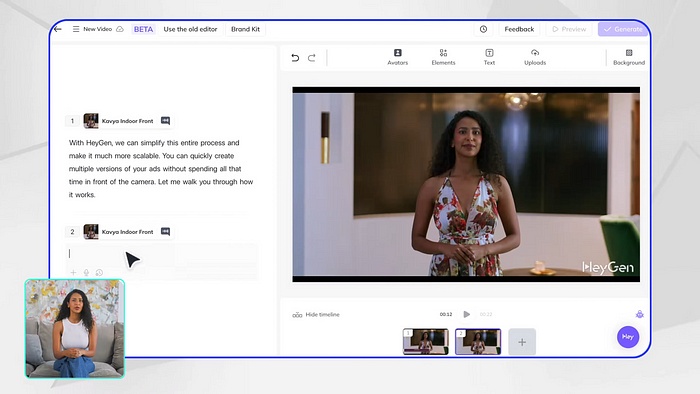Select timeline scene thumbnail 1
Screen dimensions: 700x394
425,341
